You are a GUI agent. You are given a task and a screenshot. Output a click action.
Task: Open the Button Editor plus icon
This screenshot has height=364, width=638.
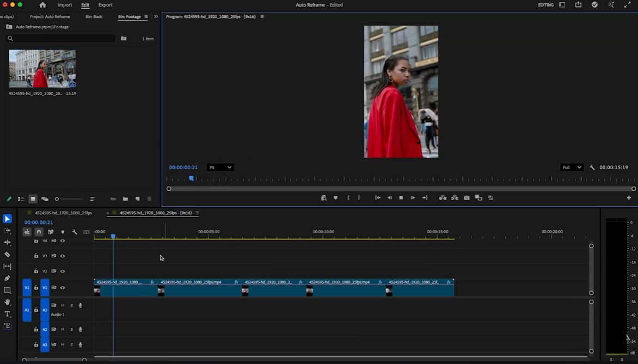click(629, 198)
